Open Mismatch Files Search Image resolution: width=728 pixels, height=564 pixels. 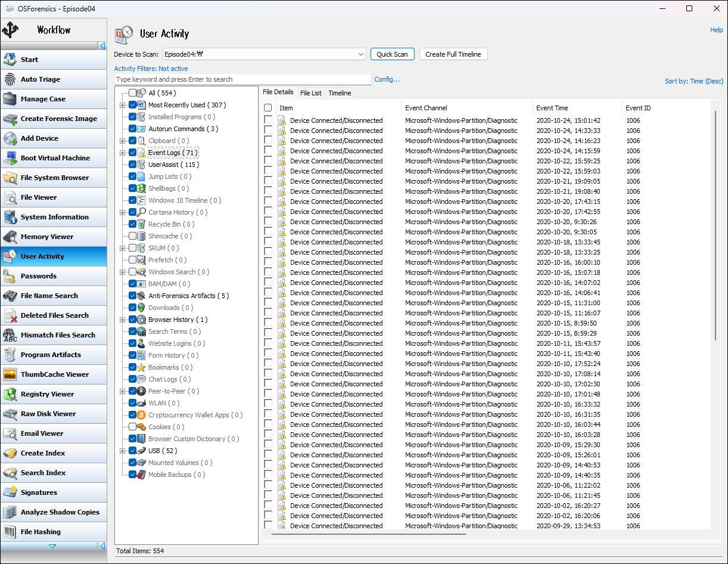point(54,335)
